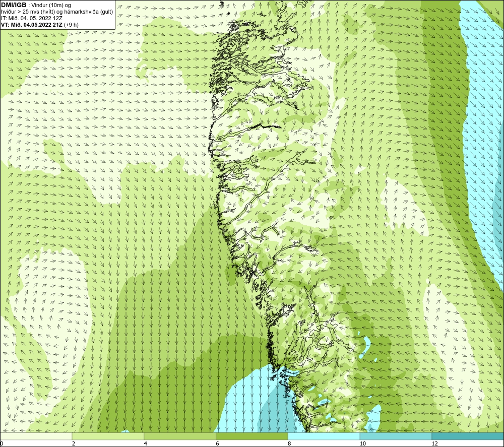Click the legend scale label "10"
Image resolution: width=504 pixels, height=447 pixels.
tap(363, 443)
